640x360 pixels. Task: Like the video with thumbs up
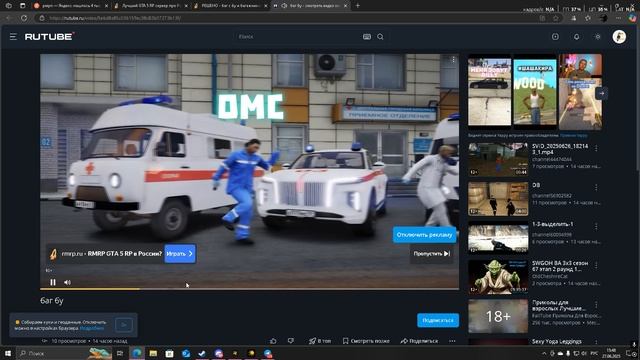(x=273, y=341)
